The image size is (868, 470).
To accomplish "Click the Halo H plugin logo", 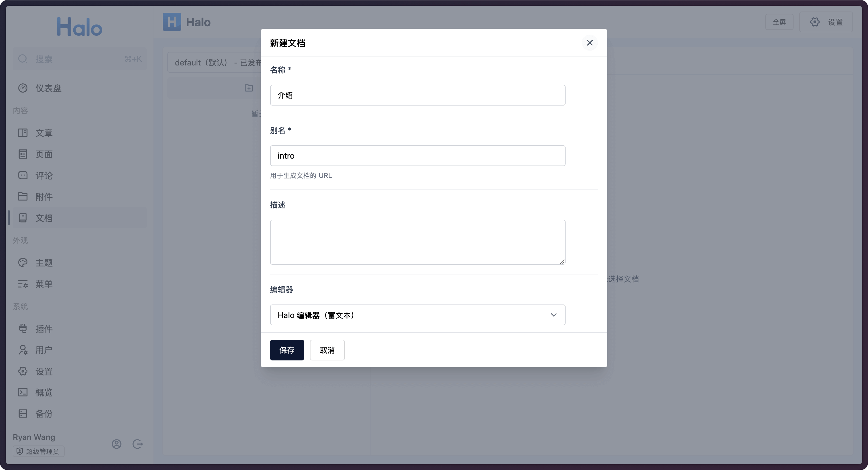I will (x=172, y=22).
